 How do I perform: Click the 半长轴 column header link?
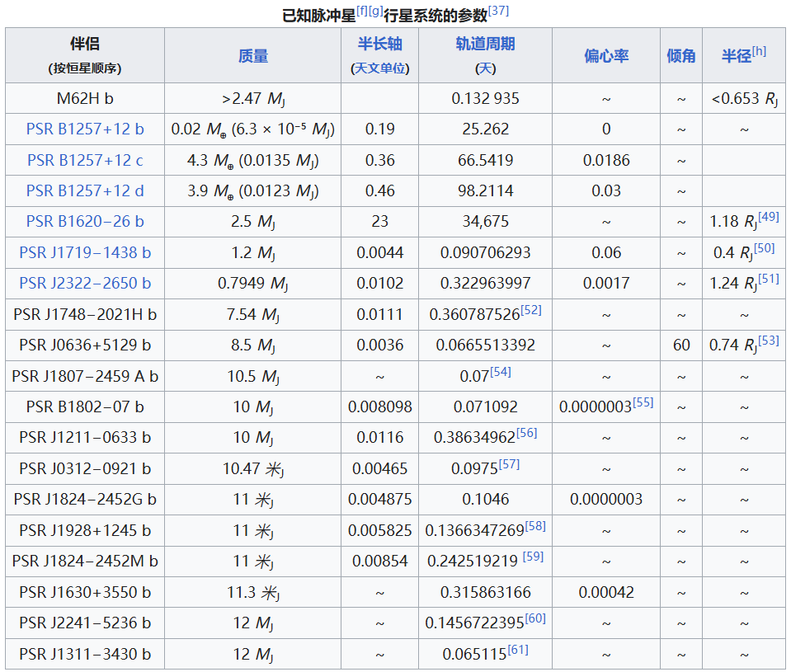pyautogui.click(x=379, y=44)
